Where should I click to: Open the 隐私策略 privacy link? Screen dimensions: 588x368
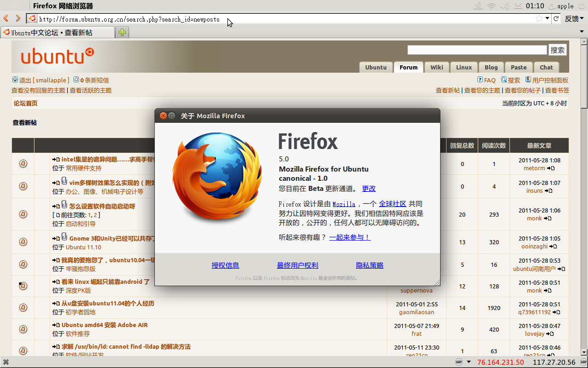pyautogui.click(x=370, y=265)
